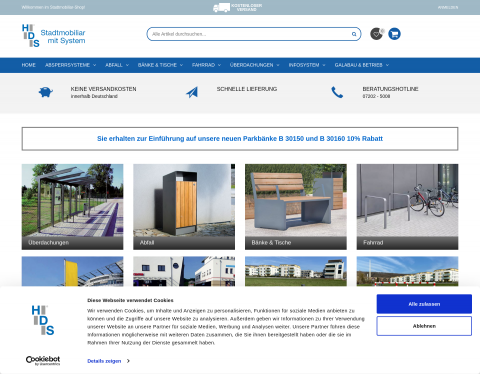Screen dimensions: 480x374
Task: Open FAHRRAD menu item
Action: pos(203,65)
